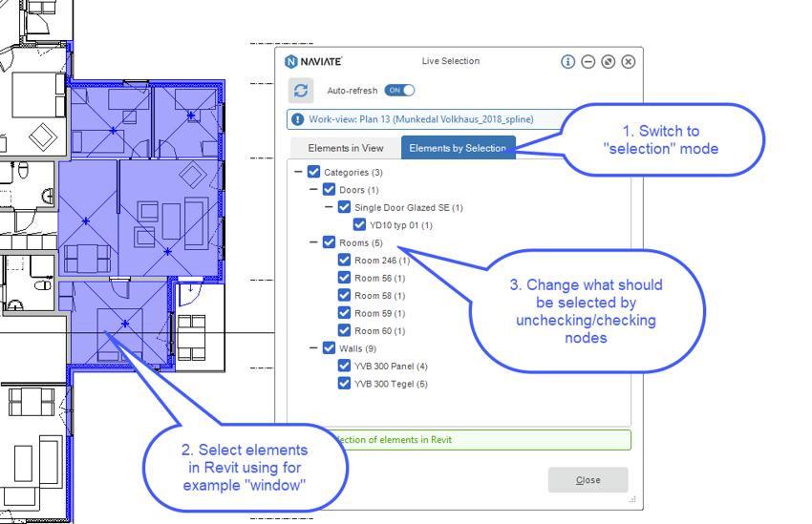Select the YVB 300 Tegel (5) label

tap(391, 384)
